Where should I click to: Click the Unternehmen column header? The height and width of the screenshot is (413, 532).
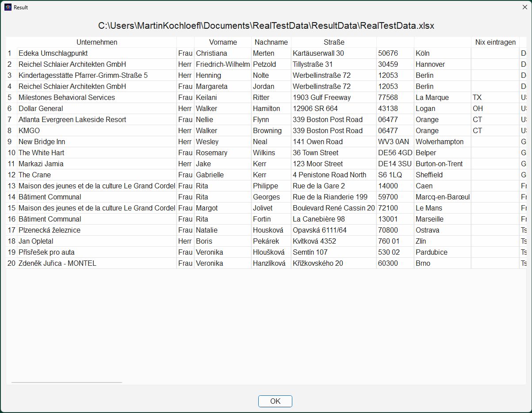pos(97,42)
